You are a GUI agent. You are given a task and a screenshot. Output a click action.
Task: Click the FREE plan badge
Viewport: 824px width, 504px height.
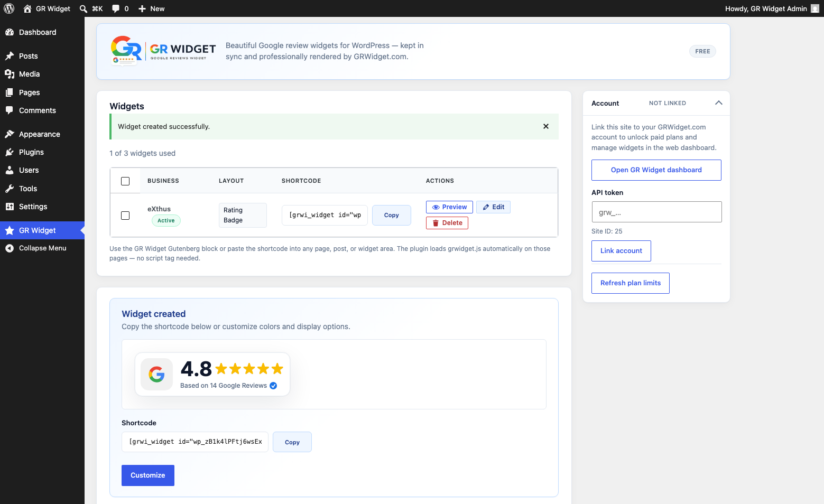pos(702,51)
